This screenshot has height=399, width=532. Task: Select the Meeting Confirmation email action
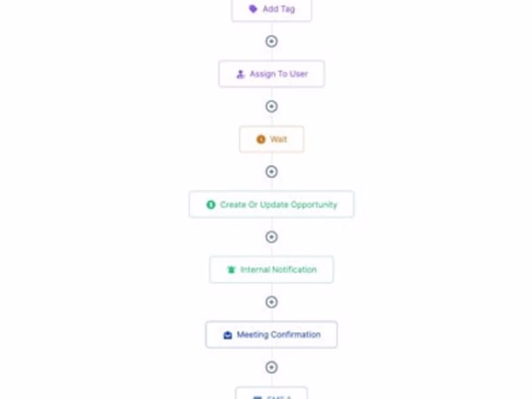coord(272,334)
